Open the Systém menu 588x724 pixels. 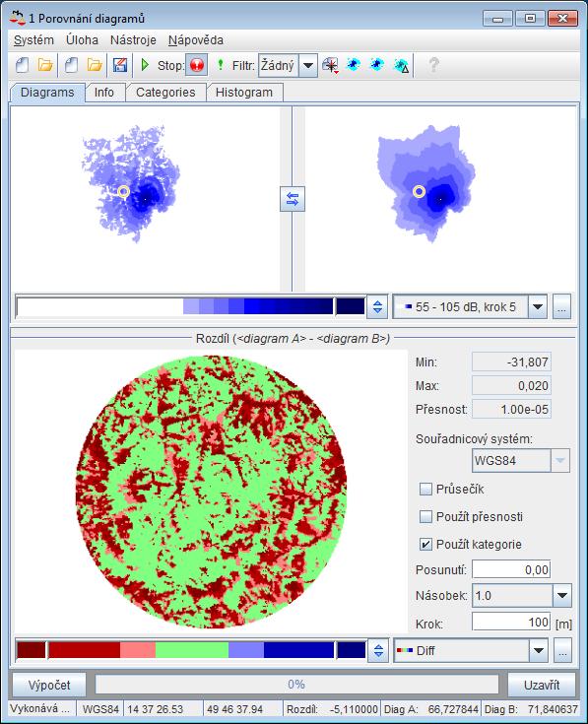[x=33, y=40]
